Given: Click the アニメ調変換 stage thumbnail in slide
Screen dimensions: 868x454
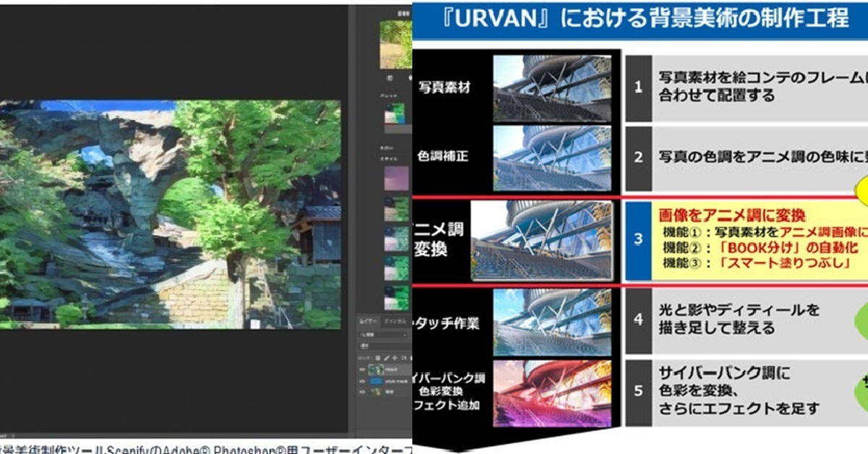Looking at the screenshot, I should (x=541, y=240).
